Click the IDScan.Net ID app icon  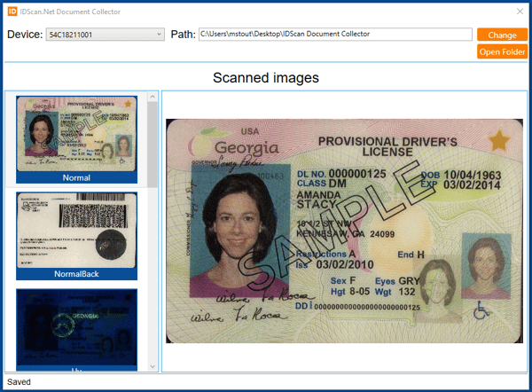click(12, 12)
